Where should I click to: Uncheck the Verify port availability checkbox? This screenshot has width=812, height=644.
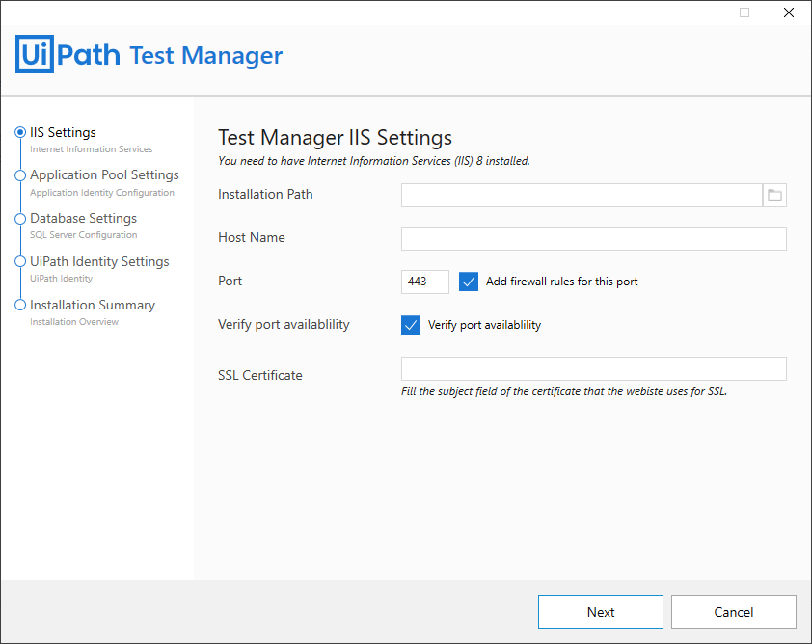click(411, 325)
